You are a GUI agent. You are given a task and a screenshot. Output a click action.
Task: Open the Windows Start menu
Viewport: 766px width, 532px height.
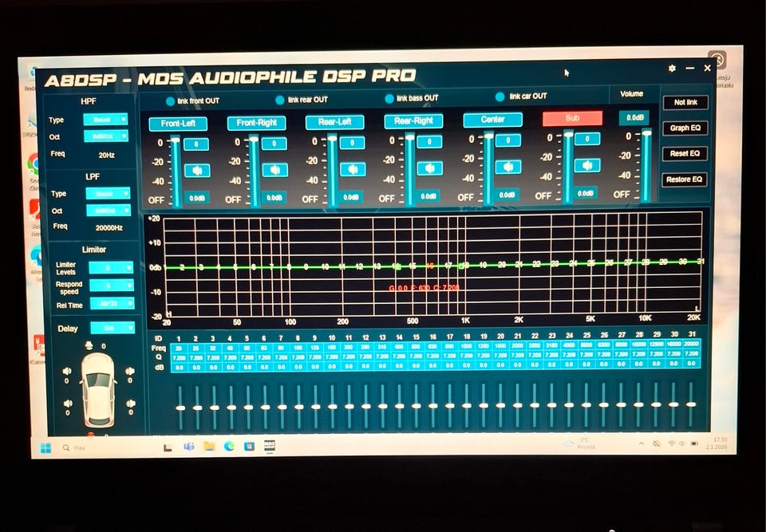(x=46, y=448)
